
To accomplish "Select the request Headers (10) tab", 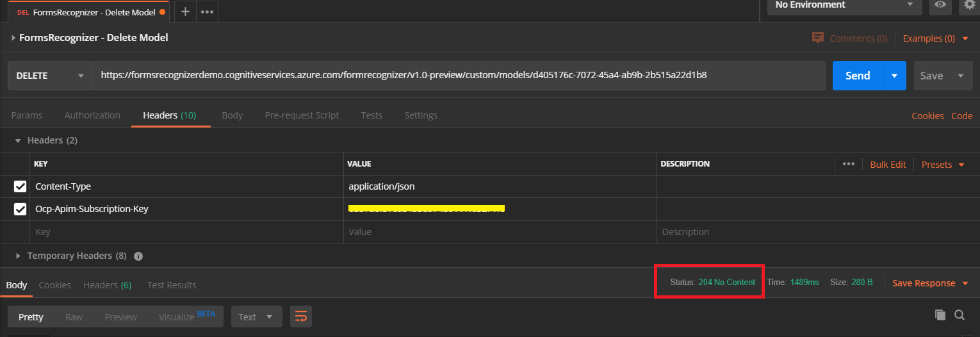I will tap(170, 115).
